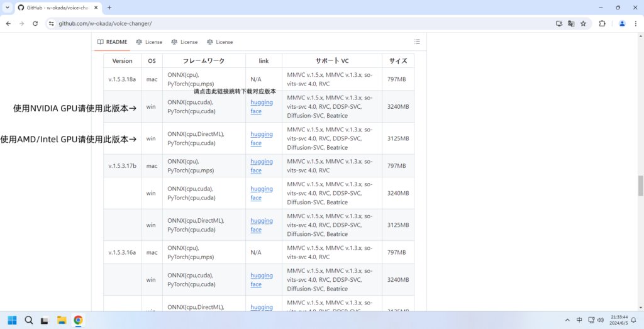This screenshot has height=329, width=644.
Task: Open volume control tray icon
Action: (x=601, y=320)
